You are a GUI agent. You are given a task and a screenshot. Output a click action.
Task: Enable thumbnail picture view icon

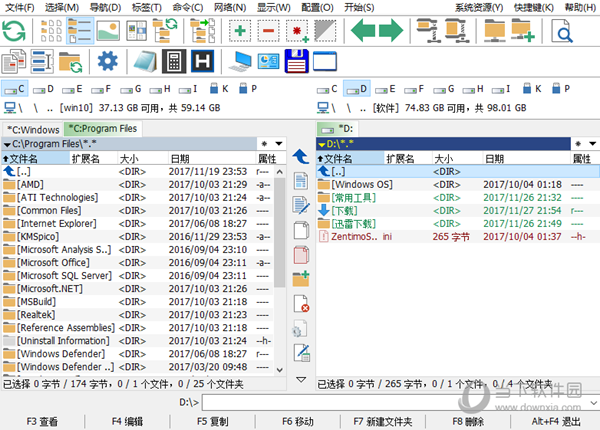(108, 31)
